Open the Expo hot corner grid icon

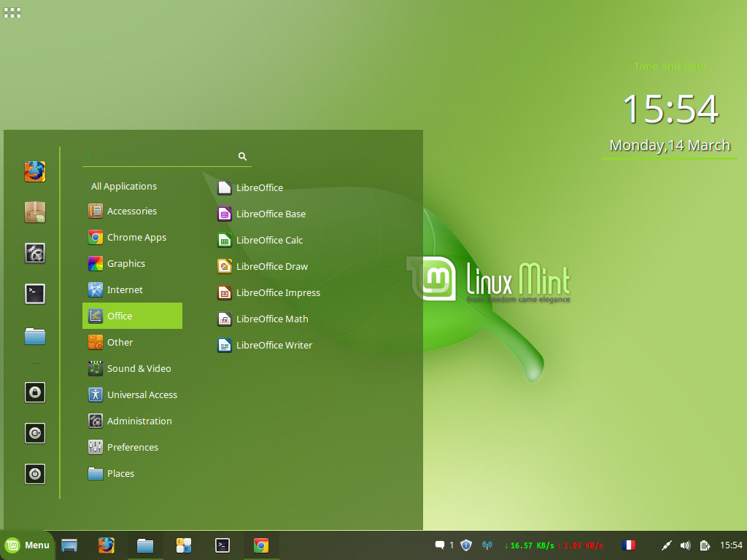pos(12,13)
